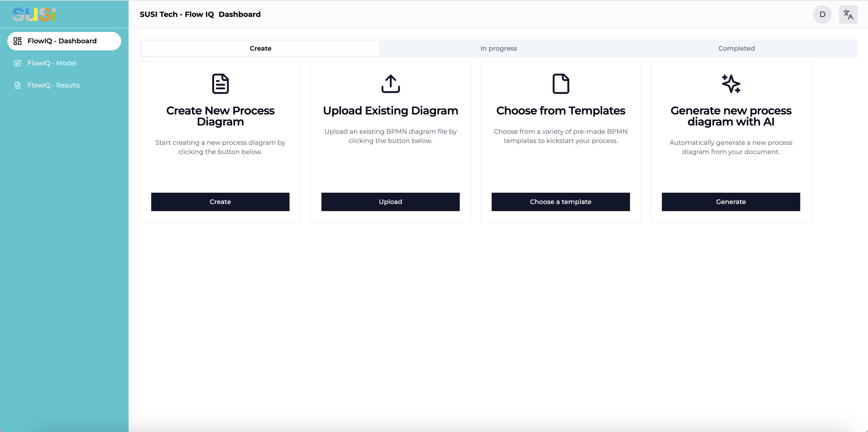Click the dashboard grid icon in the sidebar
Viewport: 868px width, 432px height.
(x=17, y=41)
